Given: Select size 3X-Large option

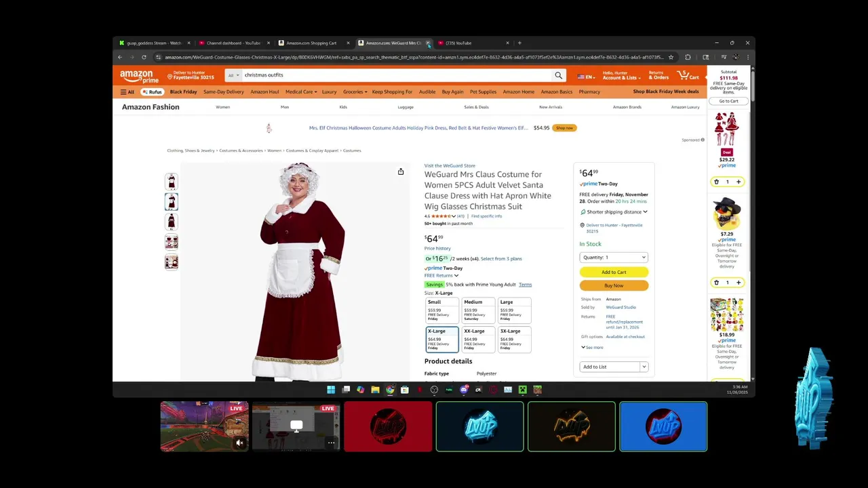Looking at the screenshot, I should [514, 340].
